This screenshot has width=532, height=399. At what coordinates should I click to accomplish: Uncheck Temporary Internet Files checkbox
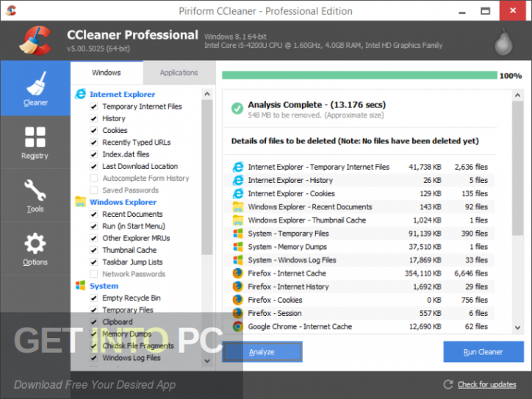pyautogui.click(x=93, y=107)
